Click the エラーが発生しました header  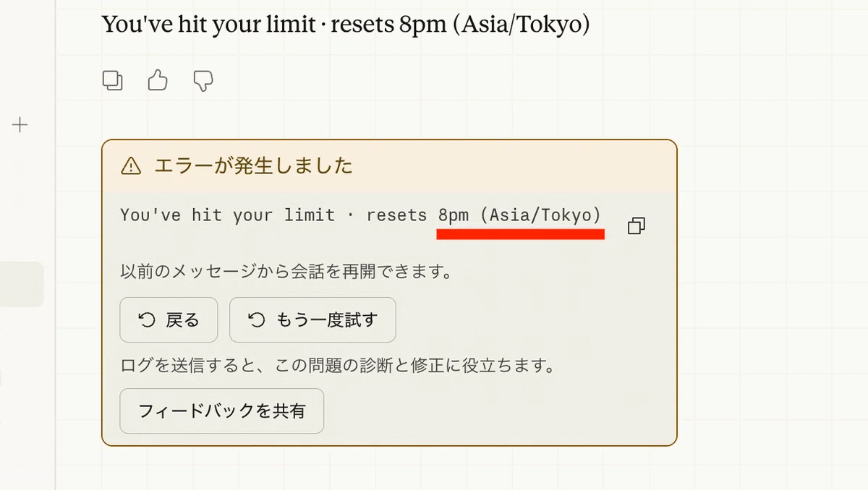click(x=254, y=166)
